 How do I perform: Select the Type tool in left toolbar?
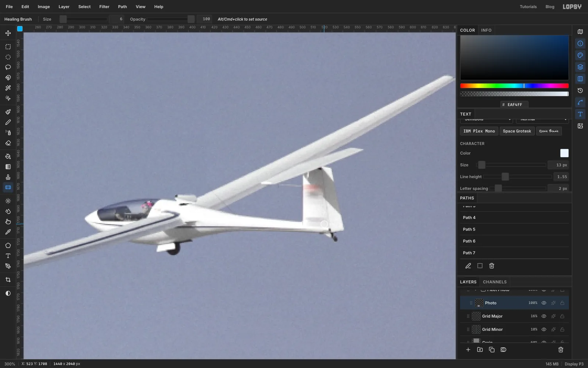pyautogui.click(x=8, y=256)
